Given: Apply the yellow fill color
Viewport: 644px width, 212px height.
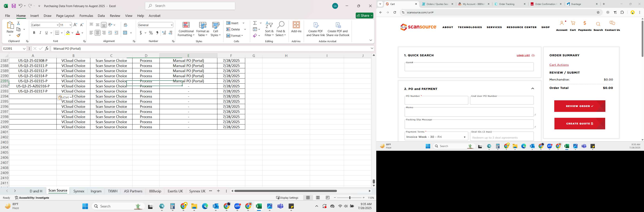Looking at the screenshot, I should [x=68, y=33].
